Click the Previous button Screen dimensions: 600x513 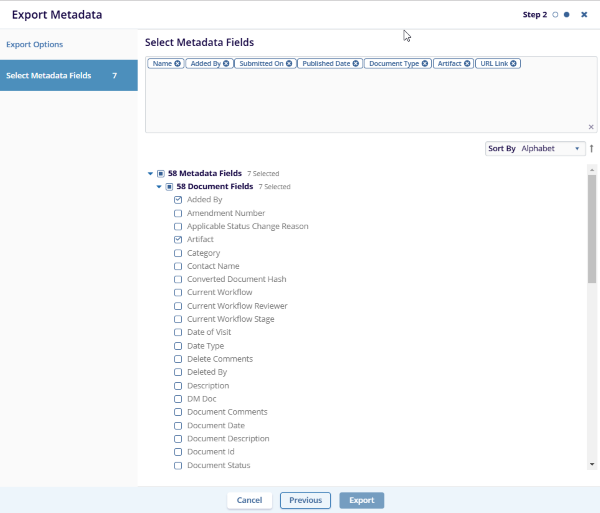[305, 500]
